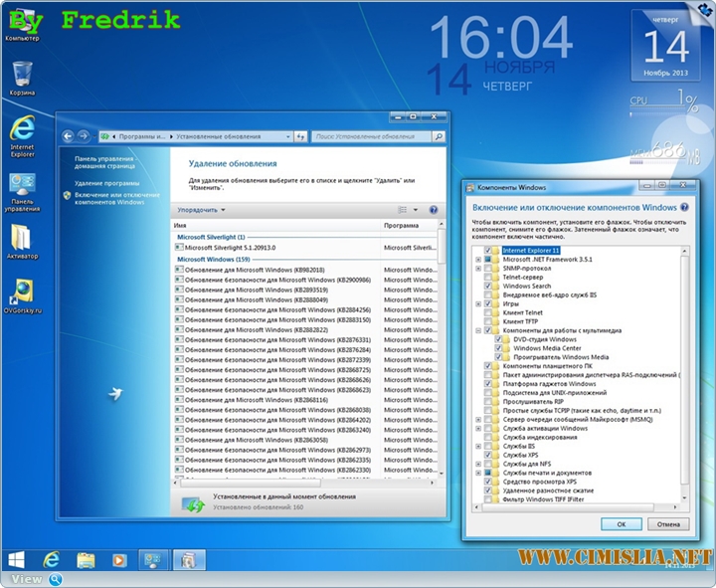Switch to Компоненты Windows taskbar button

(189, 560)
